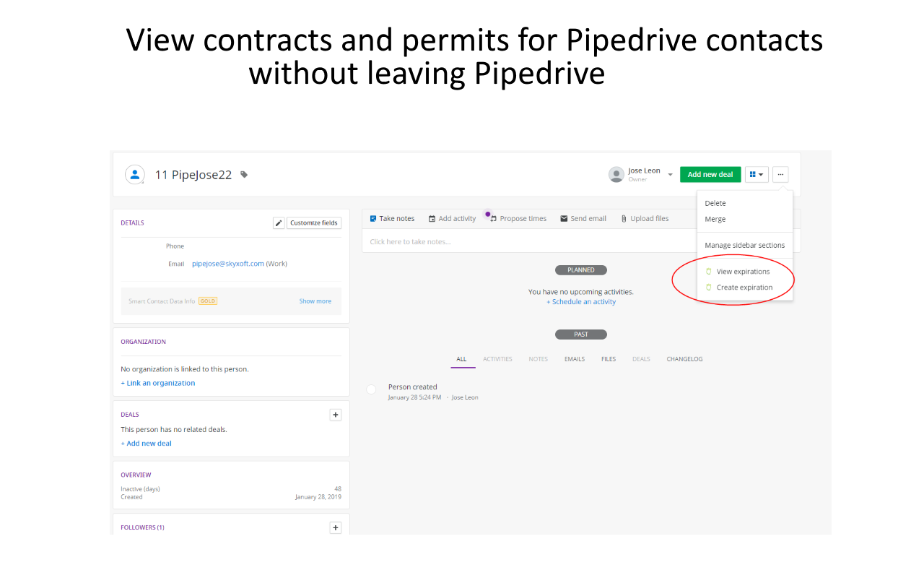The width and height of the screenshot is (924, 578).
Task: Choose View expirations from the menu
Action: pos(743,272)
